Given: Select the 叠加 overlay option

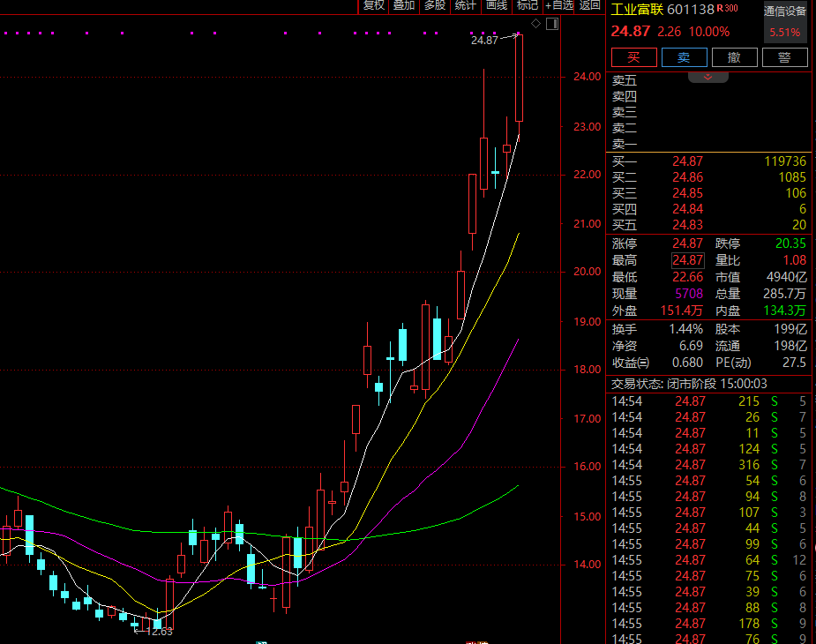Looking at the screenshot, I should (404, 5).
